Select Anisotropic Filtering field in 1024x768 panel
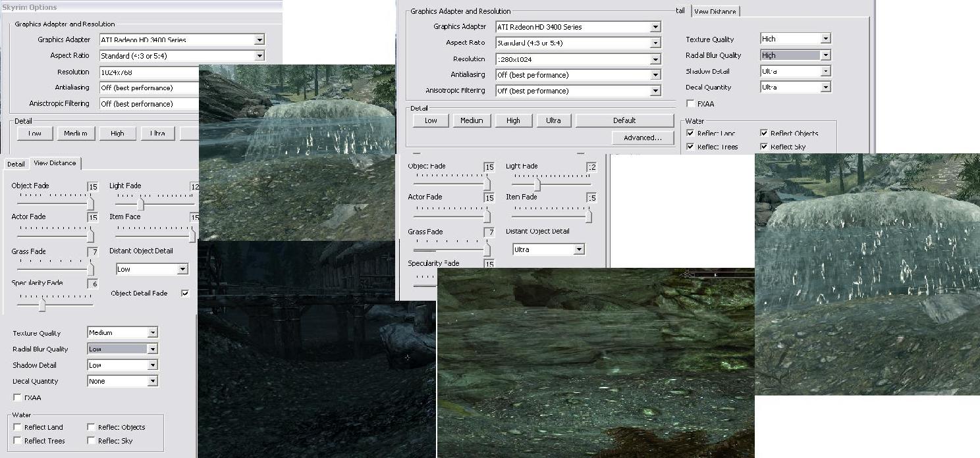This screenshot has width=980, height=458. [x=149, y=103]
